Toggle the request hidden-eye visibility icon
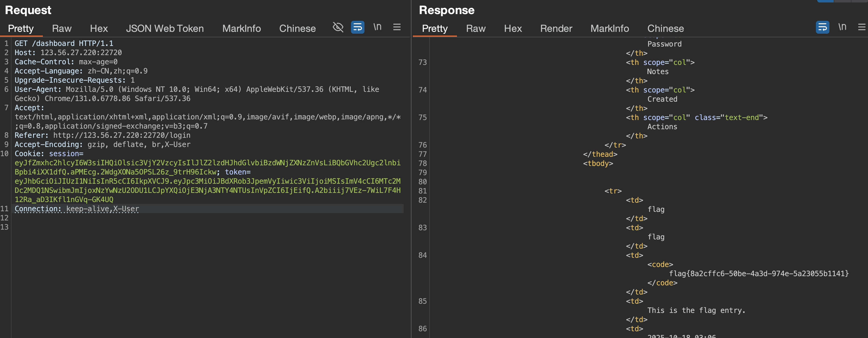This screenshot has width=868, height=338. tap(338, 27)
